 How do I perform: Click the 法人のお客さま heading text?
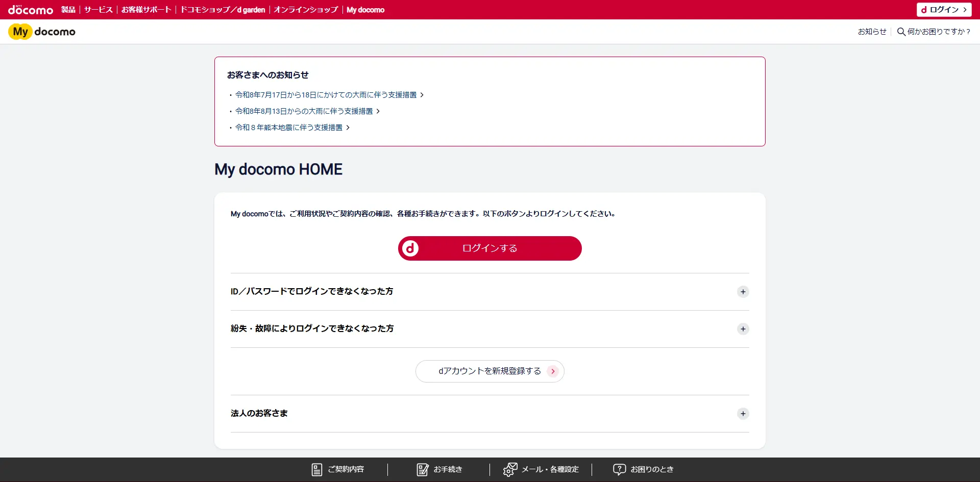pyautogui.click(x=259, y=414)
